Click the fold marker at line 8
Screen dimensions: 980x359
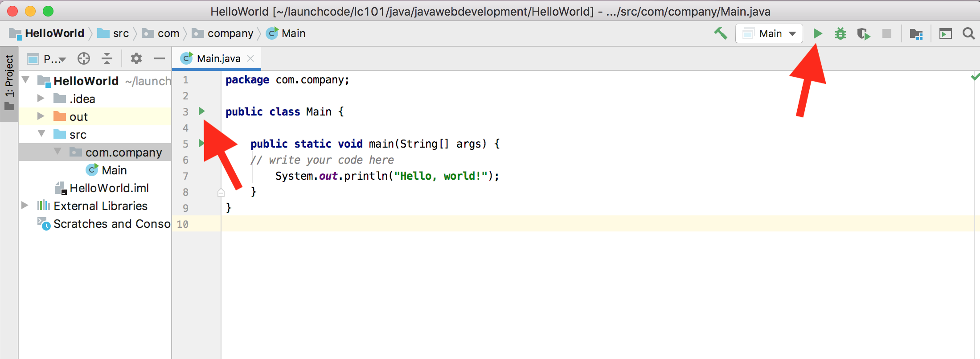pyautogui.click(x=221, y=192)
